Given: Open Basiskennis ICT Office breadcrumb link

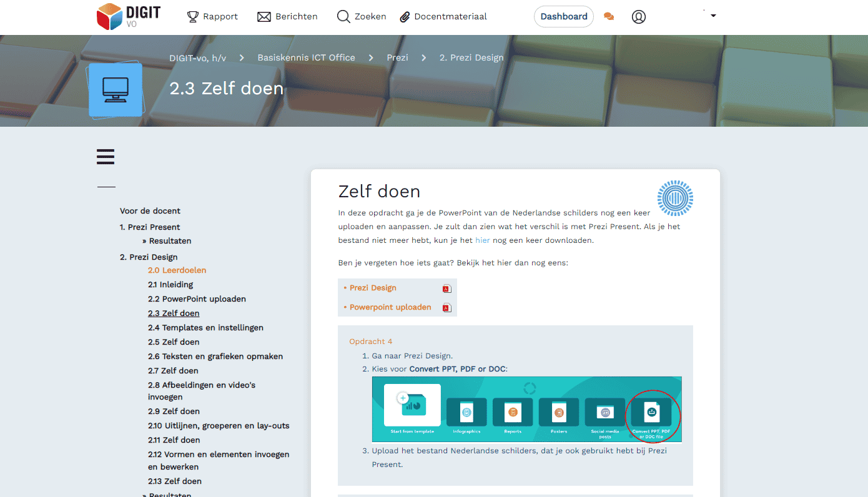Looking at the screenshot, I should pos(306,57).
